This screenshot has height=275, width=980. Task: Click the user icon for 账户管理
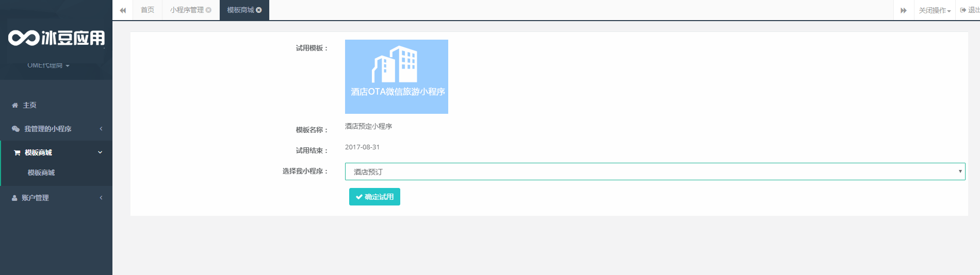point(14,198)
